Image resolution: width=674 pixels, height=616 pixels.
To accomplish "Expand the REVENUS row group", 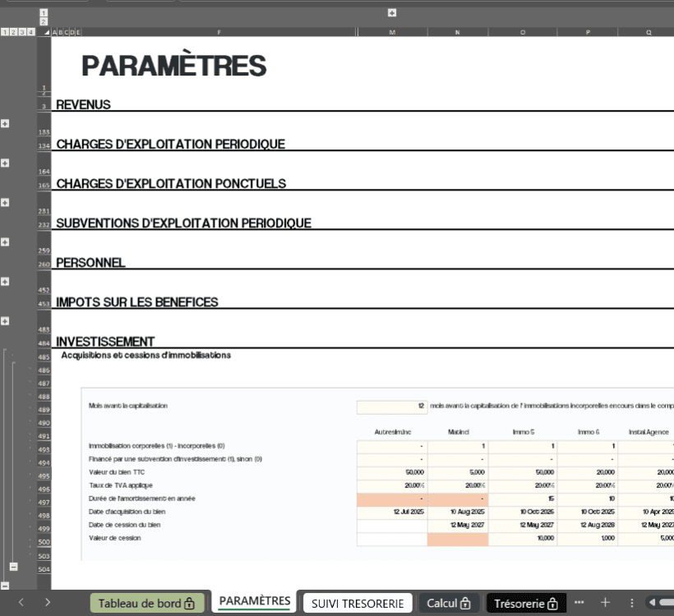I will pos(5,123).
